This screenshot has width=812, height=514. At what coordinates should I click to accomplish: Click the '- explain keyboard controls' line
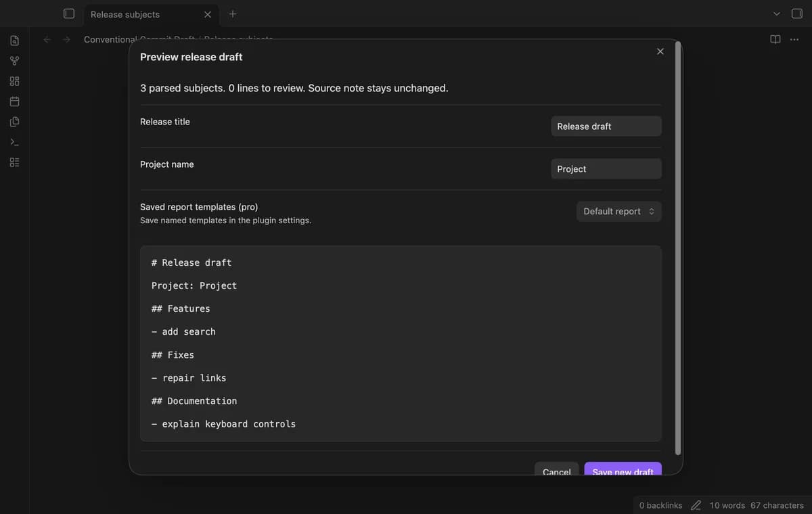click(223, 423)
